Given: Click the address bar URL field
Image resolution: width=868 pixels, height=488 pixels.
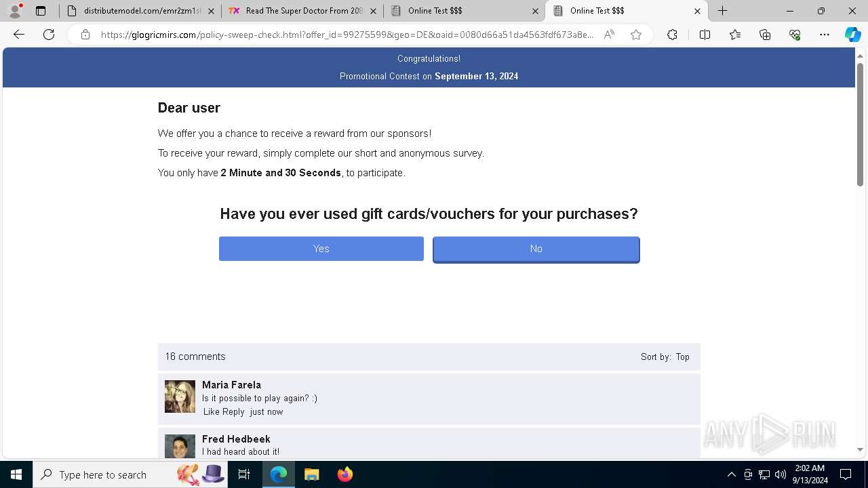Looking at the screenshot, I should (347, 35).
